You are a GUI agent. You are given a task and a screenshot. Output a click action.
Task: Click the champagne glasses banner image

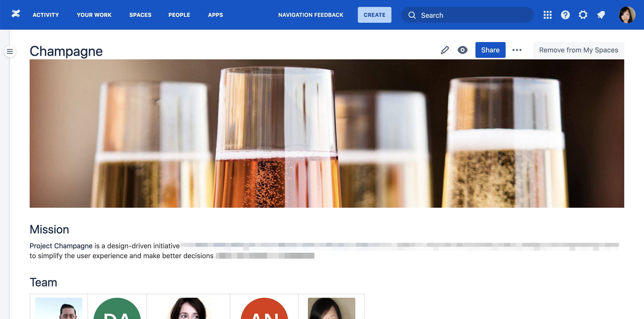tap(326, 133)
